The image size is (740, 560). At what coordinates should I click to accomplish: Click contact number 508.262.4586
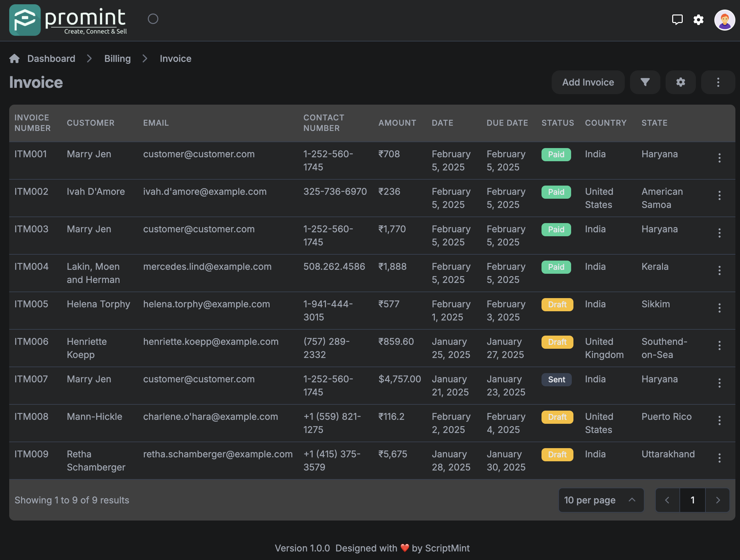point(334,267)
